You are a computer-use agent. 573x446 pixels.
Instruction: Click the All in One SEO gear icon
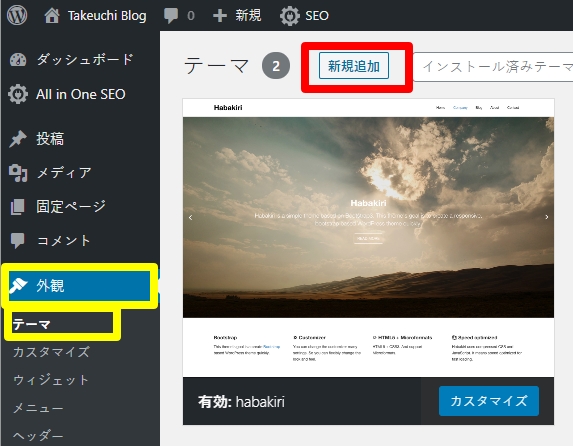18,94
